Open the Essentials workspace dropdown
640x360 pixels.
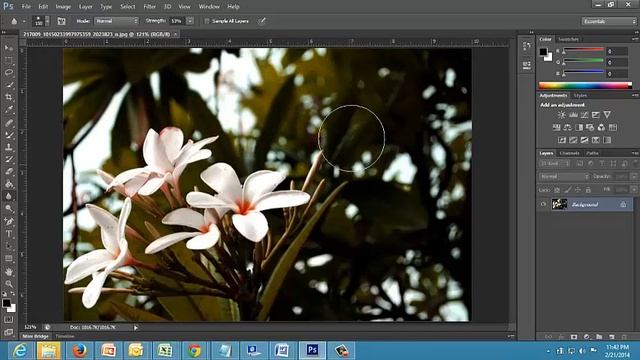point(609,21)
